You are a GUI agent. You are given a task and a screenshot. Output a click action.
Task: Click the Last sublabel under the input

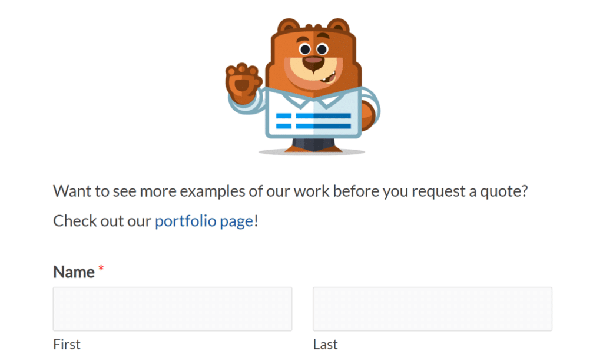pos(325,345)
